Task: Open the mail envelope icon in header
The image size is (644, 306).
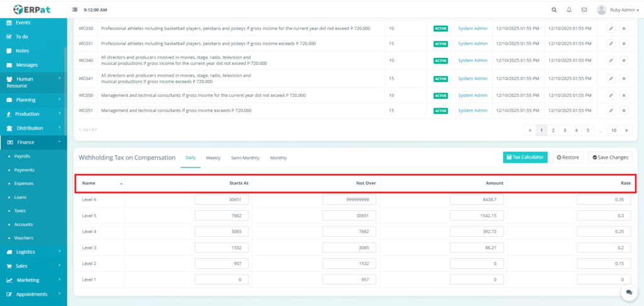Action: (584, 10)
